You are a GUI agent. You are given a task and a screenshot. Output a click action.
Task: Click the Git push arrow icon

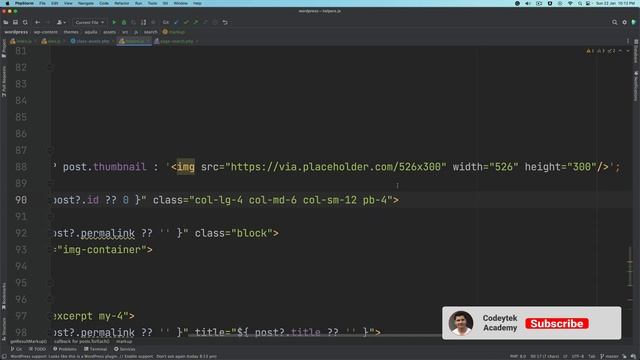click(x=196, y=22)
